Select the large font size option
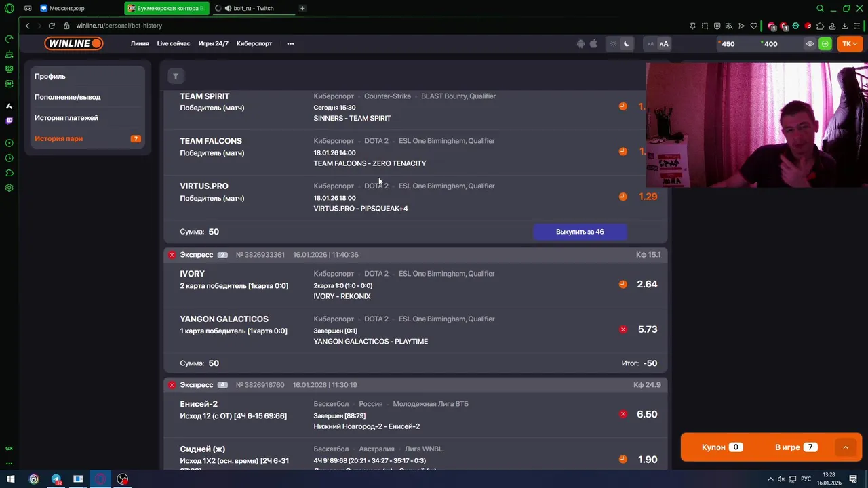 pos(664,44)
